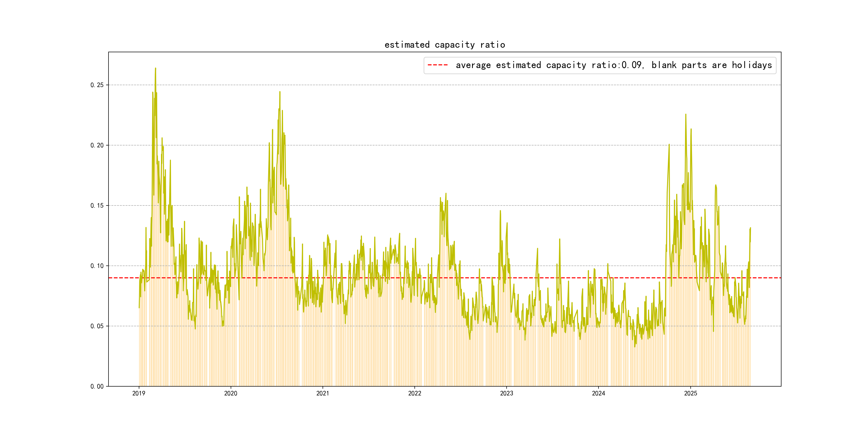Click the 2025 x-axis tick label
Viewport: 868px width, 434px height.
pos(690,393)
